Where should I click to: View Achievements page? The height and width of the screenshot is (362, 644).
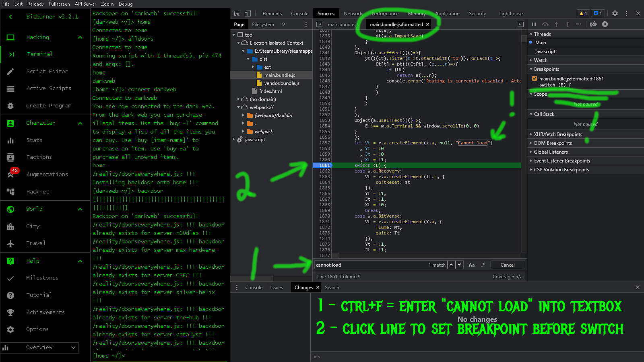(45, 313)
